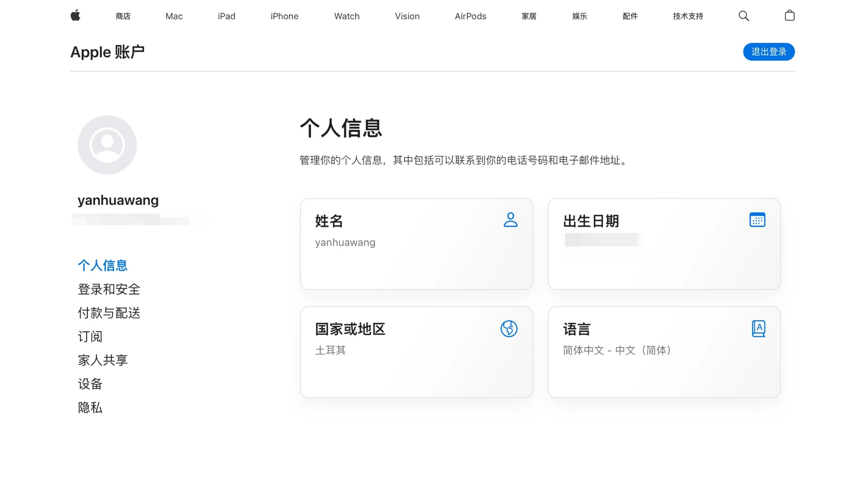
Task: Click the profile avatar picture
Action: coord(107,145)
